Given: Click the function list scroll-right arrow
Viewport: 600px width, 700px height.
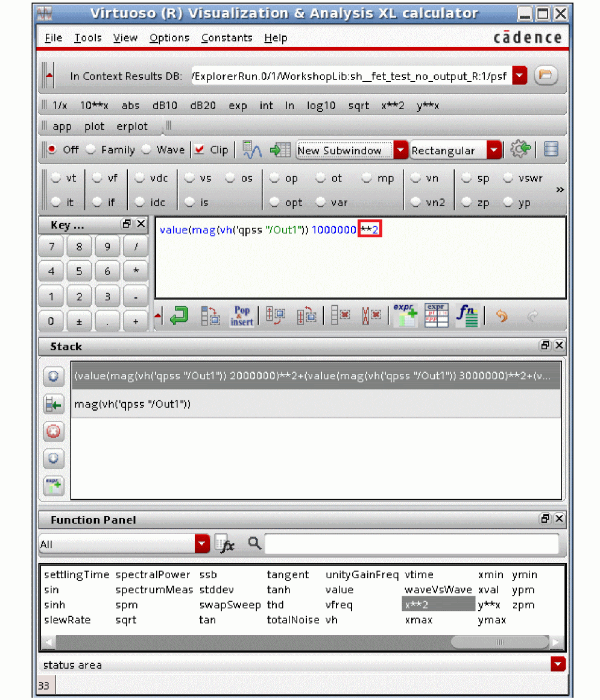Looking at the screenshot, I should coord(555,642).
